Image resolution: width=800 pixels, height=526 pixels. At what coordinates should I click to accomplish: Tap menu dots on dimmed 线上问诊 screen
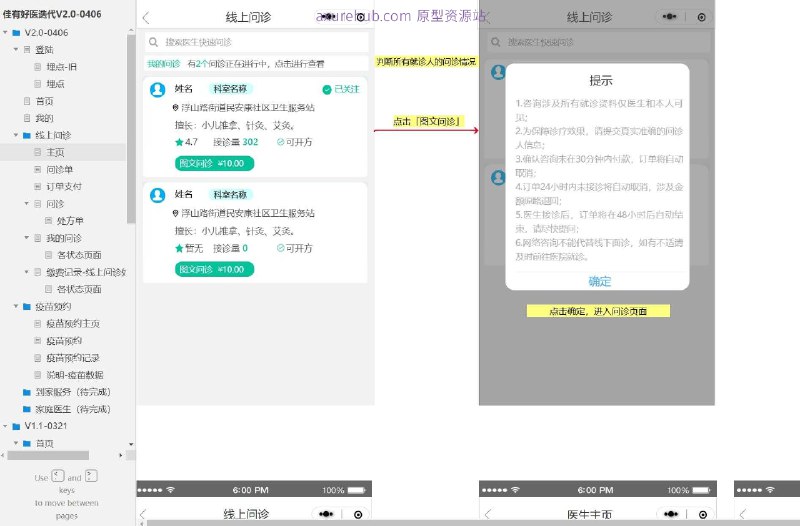(x=669, y=17)
